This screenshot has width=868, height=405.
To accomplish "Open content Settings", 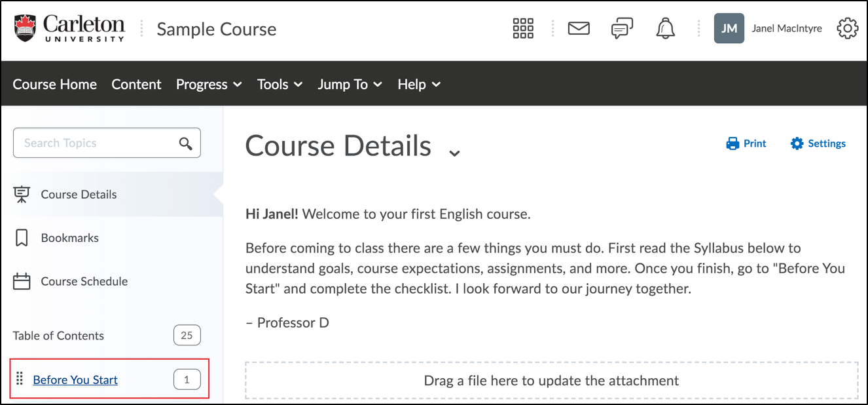I will (818, 144).
